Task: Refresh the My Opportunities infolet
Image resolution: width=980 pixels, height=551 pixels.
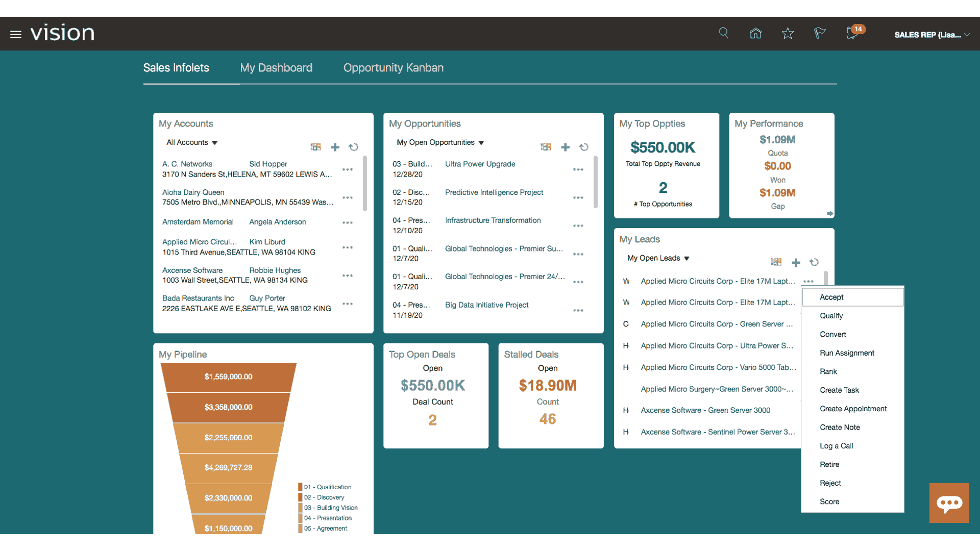Action: click(x=584, y=147)
